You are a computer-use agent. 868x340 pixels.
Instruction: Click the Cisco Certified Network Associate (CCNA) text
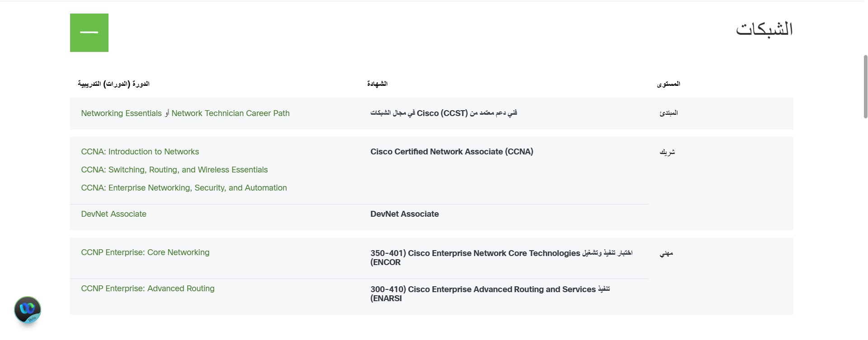coord(452,152)
